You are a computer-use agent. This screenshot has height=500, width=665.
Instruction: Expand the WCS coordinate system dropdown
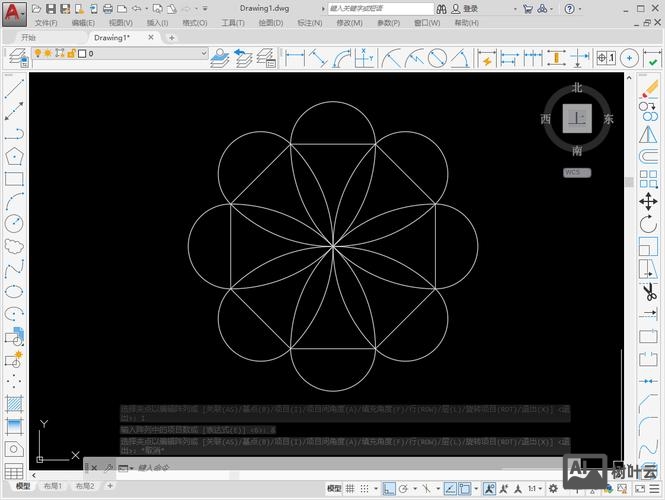coord(577,172)
